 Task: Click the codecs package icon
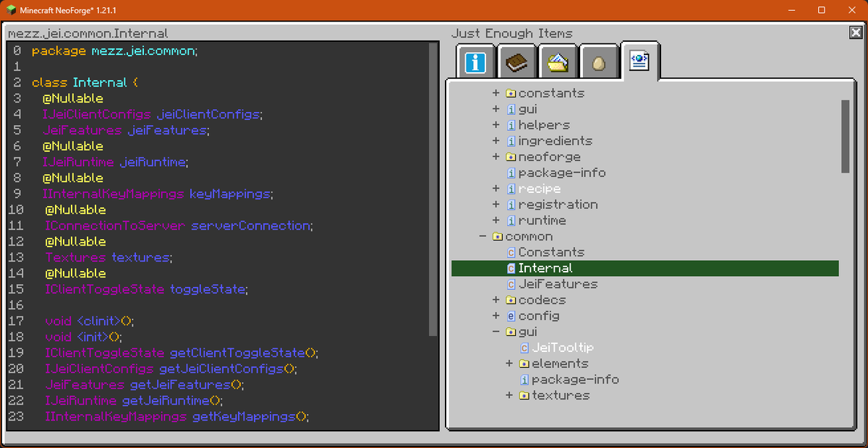tap(511, 300)
